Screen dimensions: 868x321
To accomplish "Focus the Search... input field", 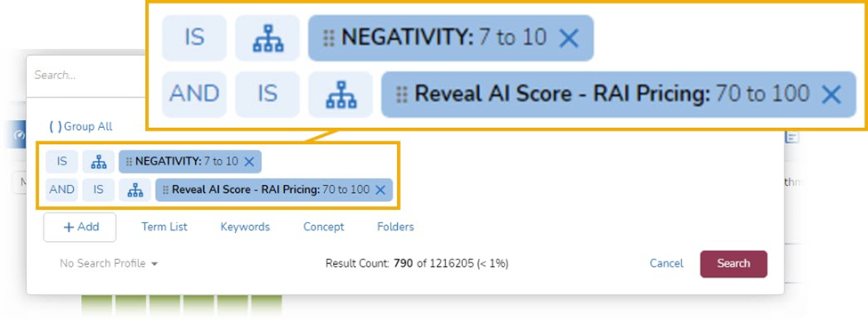I will click(88, 76).
